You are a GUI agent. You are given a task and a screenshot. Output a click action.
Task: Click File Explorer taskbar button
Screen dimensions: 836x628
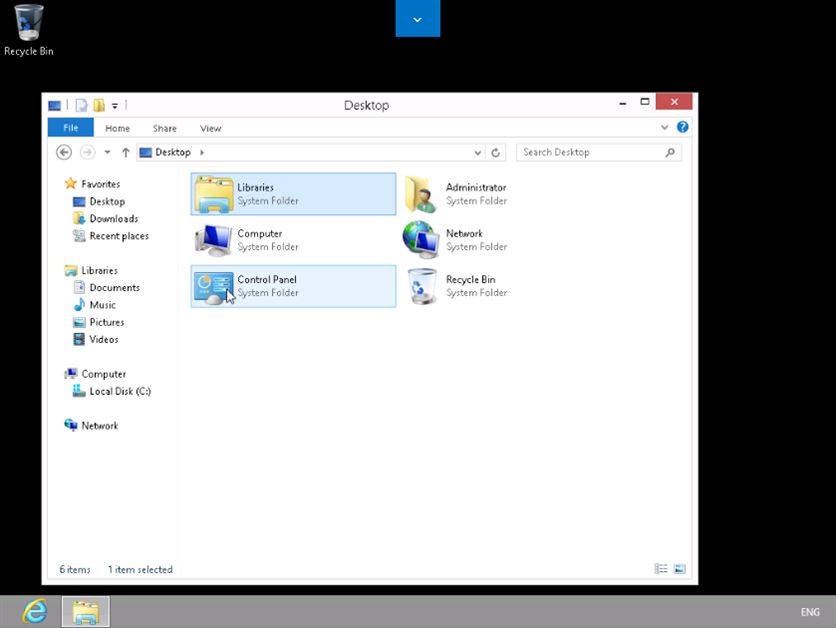pyautogui.click(x=85, y=611)
